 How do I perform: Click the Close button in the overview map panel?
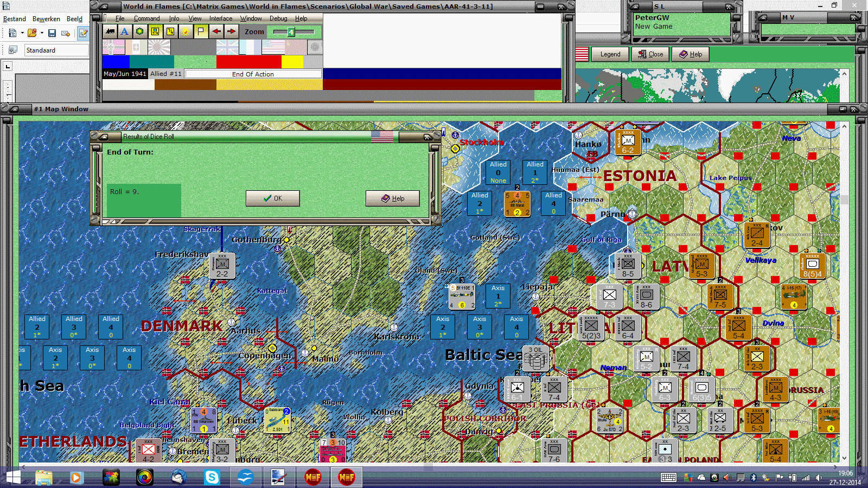click(x=651, y=54)
